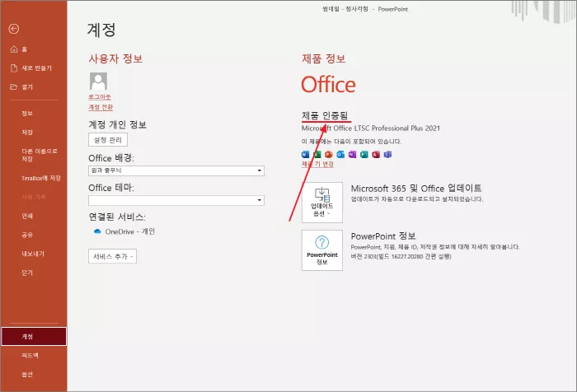Click the 계정 전환 link
This screenshot has width=577, height=392.
point(101,107)
